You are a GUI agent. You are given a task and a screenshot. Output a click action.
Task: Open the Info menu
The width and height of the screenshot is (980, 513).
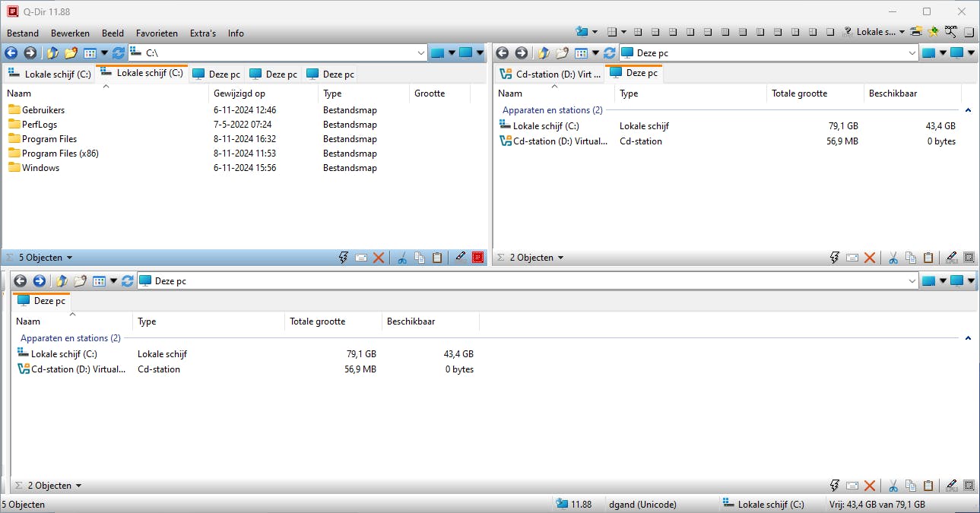236,33
